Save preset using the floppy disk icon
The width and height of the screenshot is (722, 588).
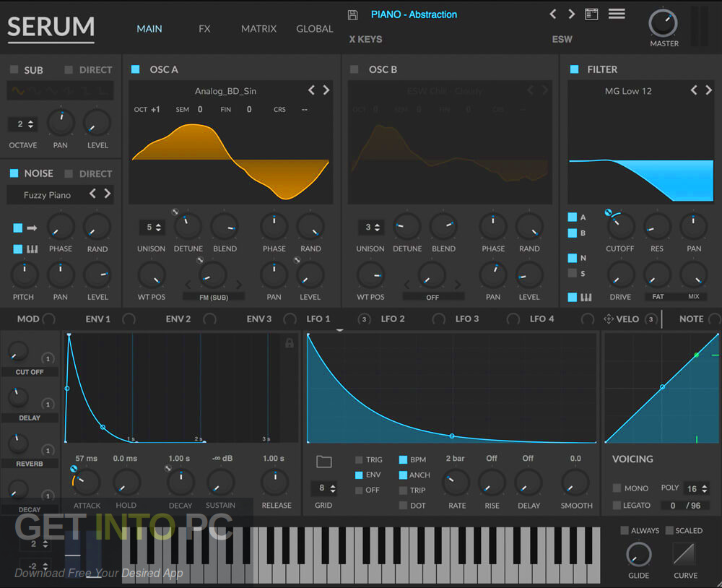click(x=353, y=14)
